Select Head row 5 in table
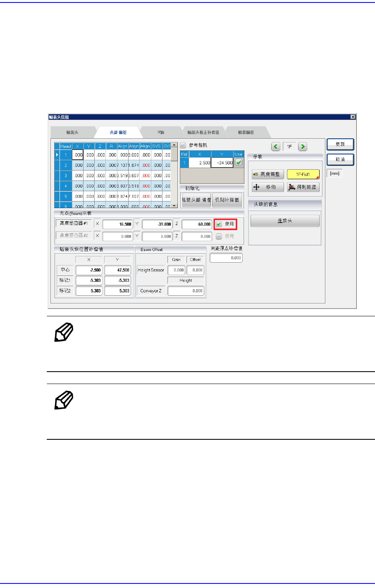The width and height of the screenshot is (375, 588). coord(66,196)
